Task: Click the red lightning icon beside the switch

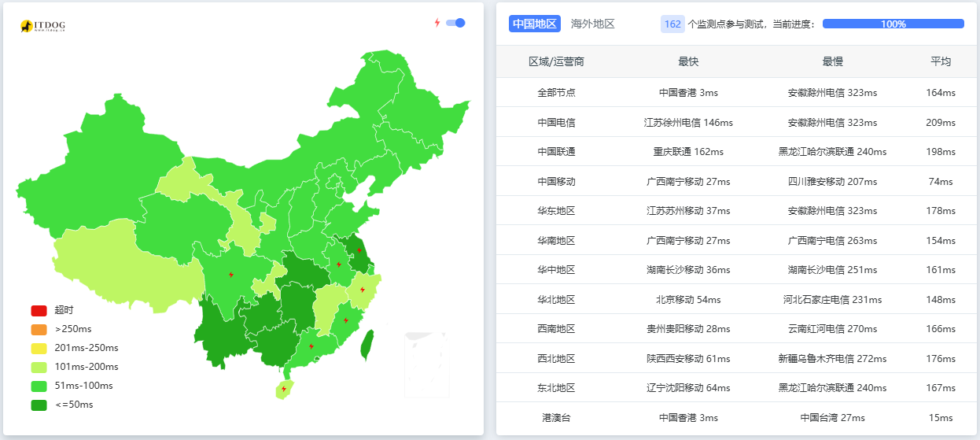Action: pyautogui.click(x=437, y=23)
